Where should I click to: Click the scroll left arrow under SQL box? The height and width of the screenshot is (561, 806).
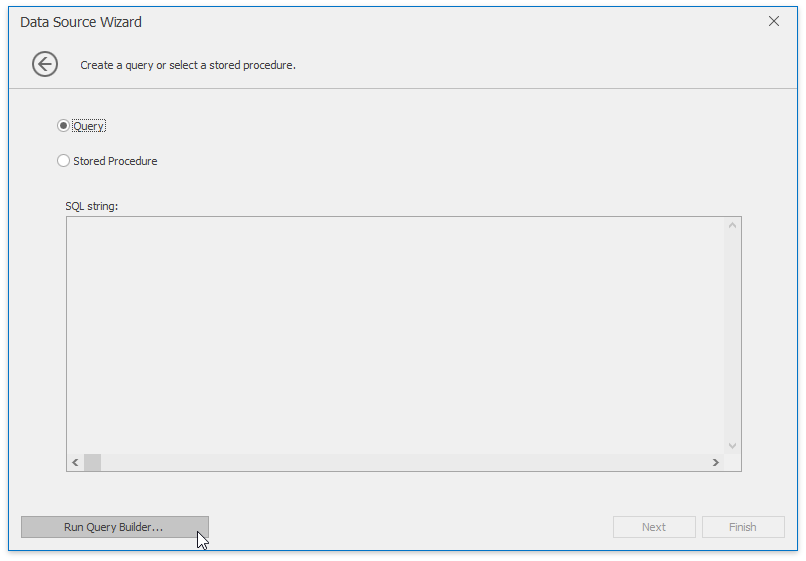(x=75, y=462)
